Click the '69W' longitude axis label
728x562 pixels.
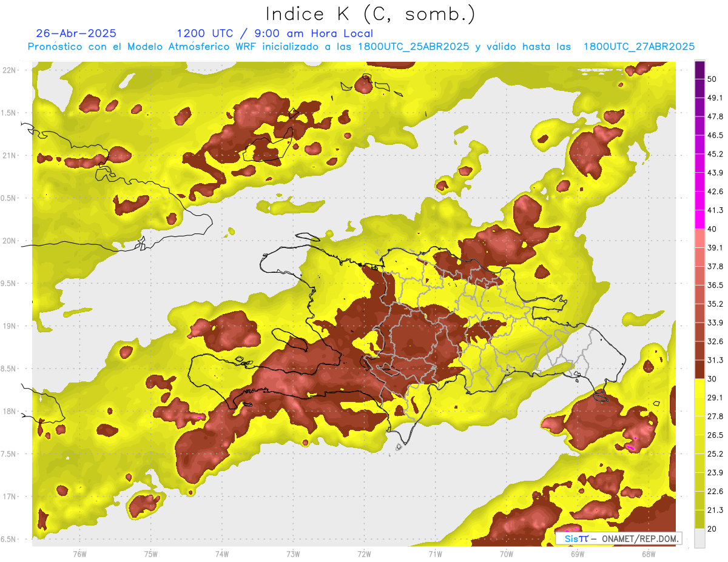tap(577, 554)
